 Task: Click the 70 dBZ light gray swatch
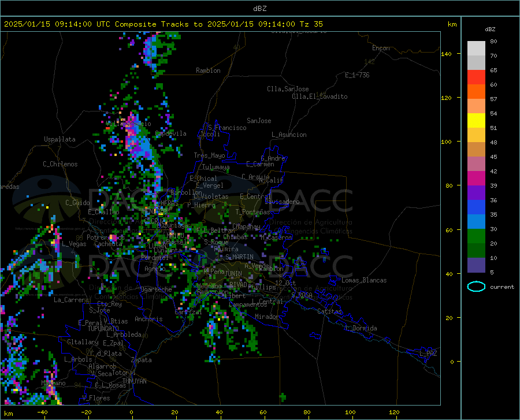pyautogui.click(x=476, y=62)
